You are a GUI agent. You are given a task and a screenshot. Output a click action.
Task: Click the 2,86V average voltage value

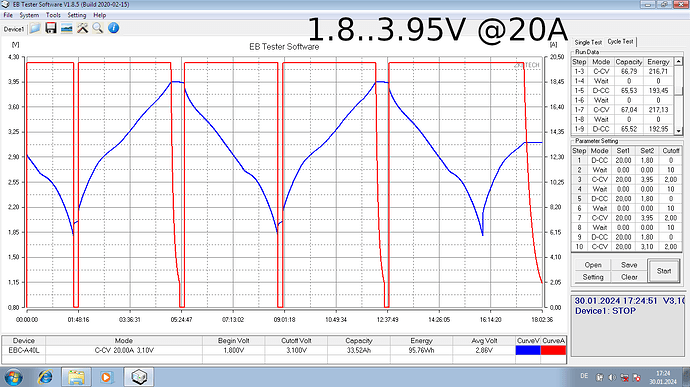tap(484, 350)
